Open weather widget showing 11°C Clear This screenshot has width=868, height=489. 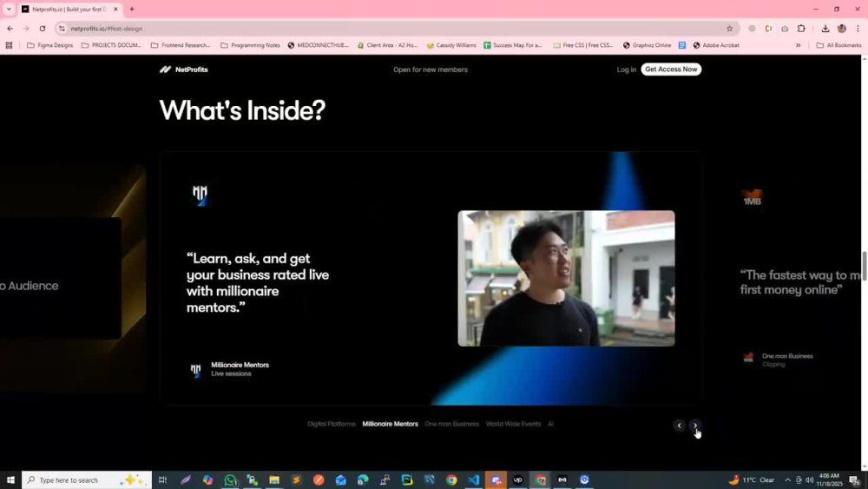click(x=753, y=479)
